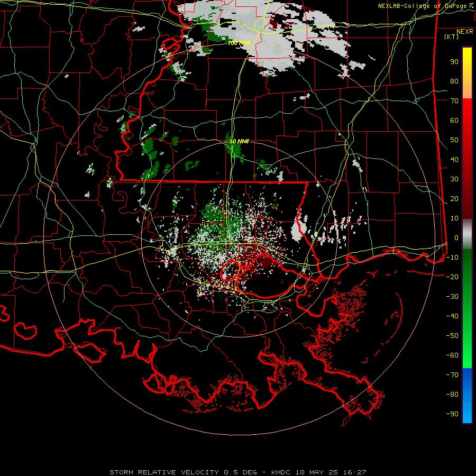Image resolution: width=476 pixels, height=476 pixels.
Task: Click the positive 40 scale value
Action: (454, 160)
